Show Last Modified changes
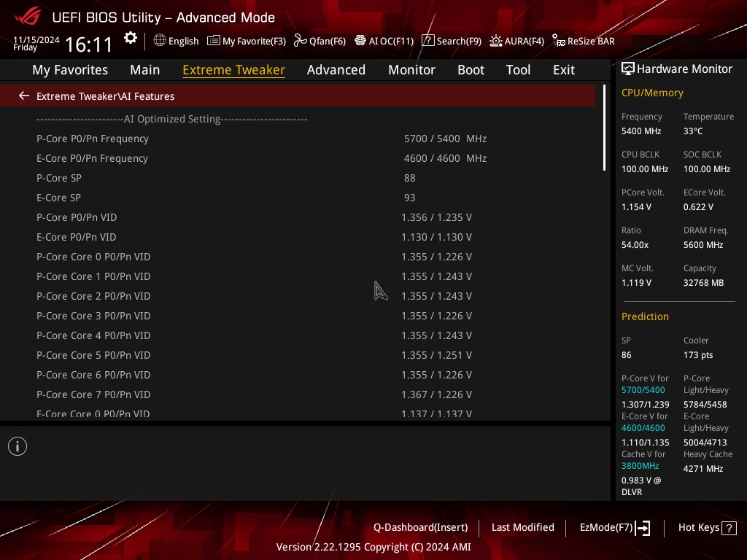The width and height of the screenshot is (747, 560). (522, 527)
